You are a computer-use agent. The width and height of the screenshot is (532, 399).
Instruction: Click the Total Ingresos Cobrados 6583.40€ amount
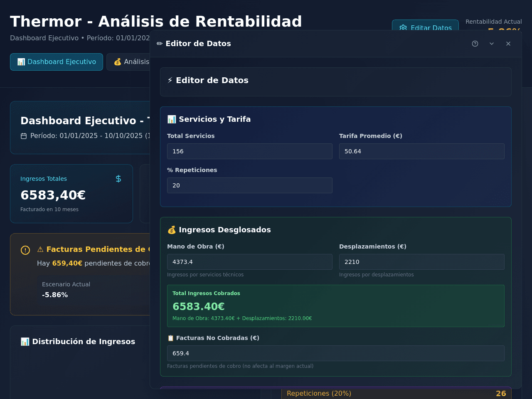click(199, 307)
